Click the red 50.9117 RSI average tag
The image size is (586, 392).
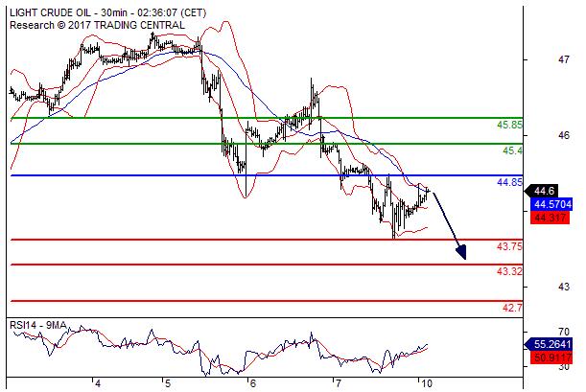[x=551, y=358]
